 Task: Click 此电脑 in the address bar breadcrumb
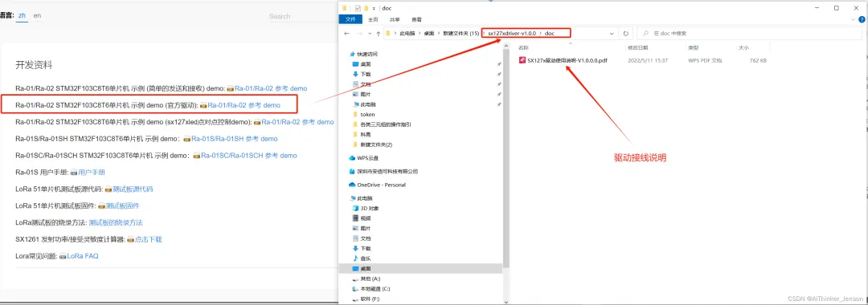[x=407, y=33]
